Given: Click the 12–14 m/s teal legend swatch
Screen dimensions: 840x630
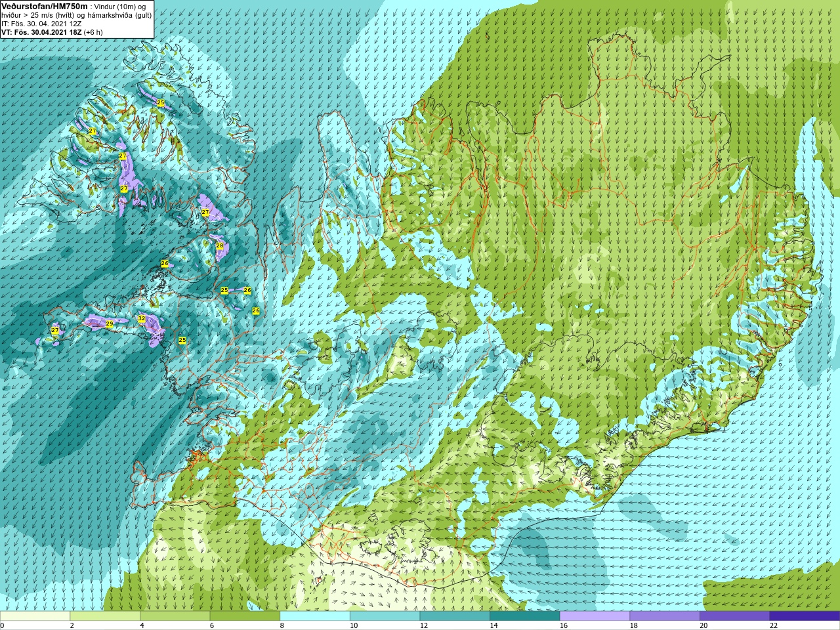Looking at the screenshot, I should coord(455,616).
